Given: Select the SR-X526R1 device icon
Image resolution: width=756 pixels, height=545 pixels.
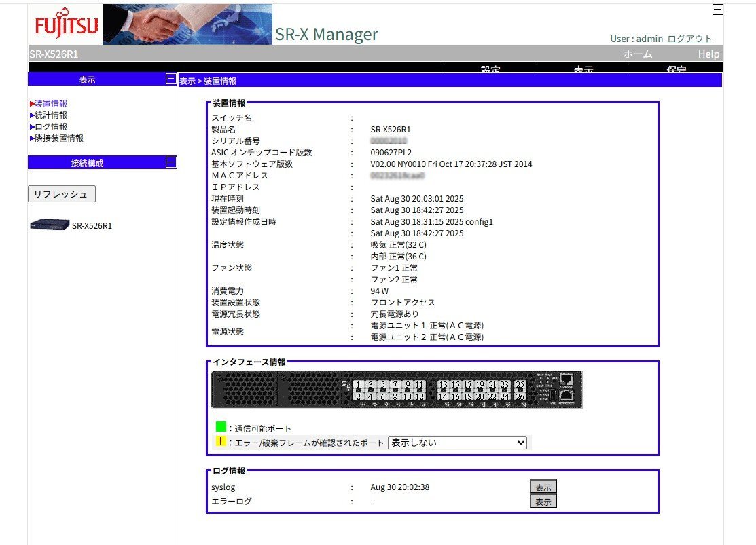Looking at the screenshot, I should [x=50, y=225].
